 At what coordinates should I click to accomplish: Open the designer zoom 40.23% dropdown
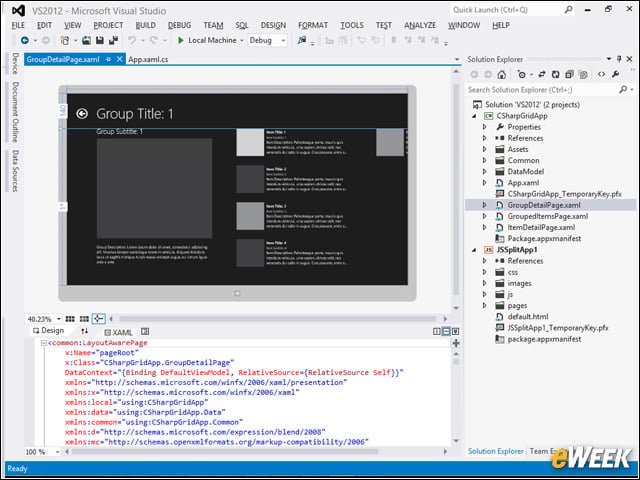pos(59,319)
